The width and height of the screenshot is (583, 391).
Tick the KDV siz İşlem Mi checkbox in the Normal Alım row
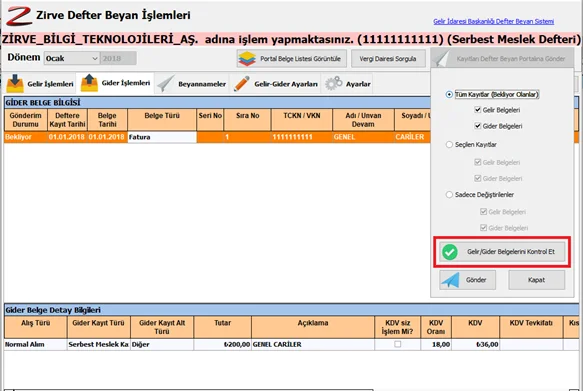click(x=397, y=344)
